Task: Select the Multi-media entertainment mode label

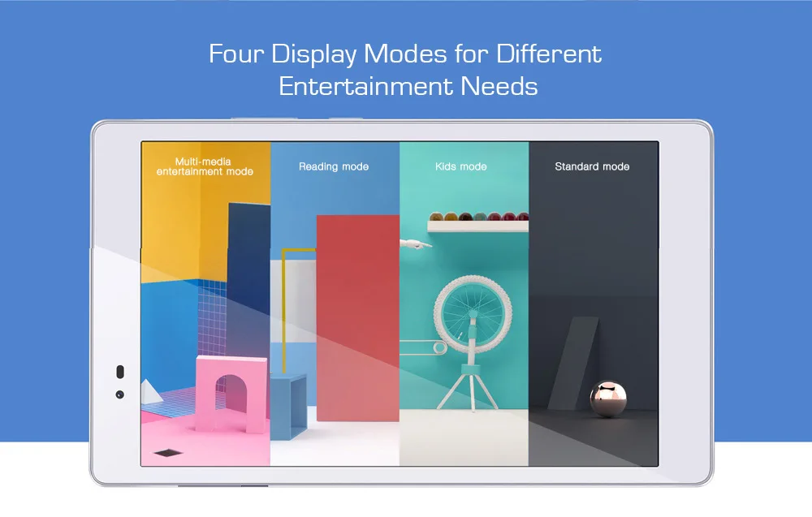Action: (205, 166)
